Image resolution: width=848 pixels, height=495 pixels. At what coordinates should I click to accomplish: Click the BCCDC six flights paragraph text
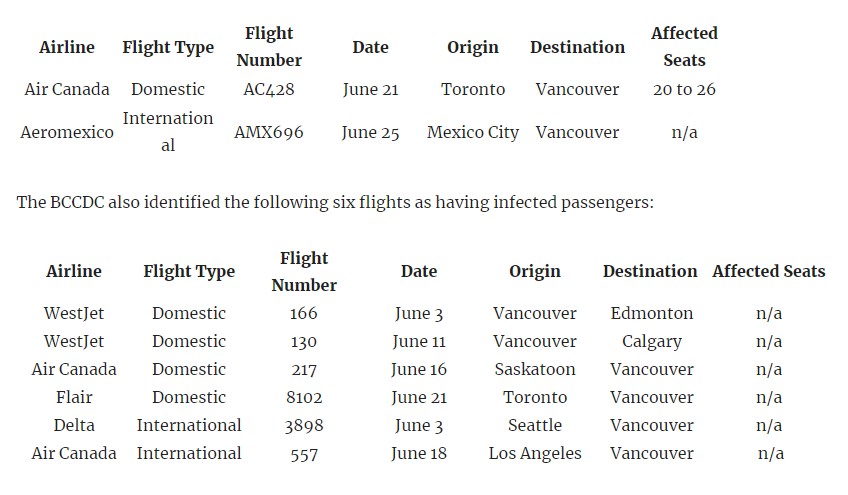click(335, 202)
